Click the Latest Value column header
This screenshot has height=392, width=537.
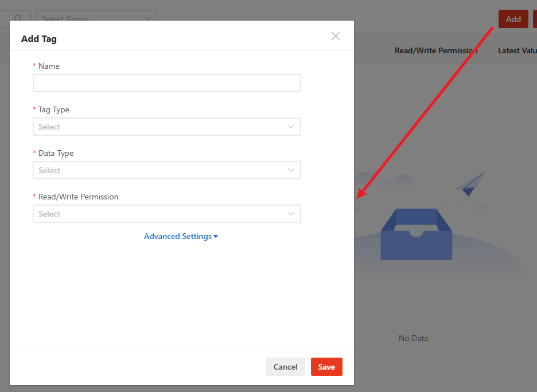pos(516,50)
